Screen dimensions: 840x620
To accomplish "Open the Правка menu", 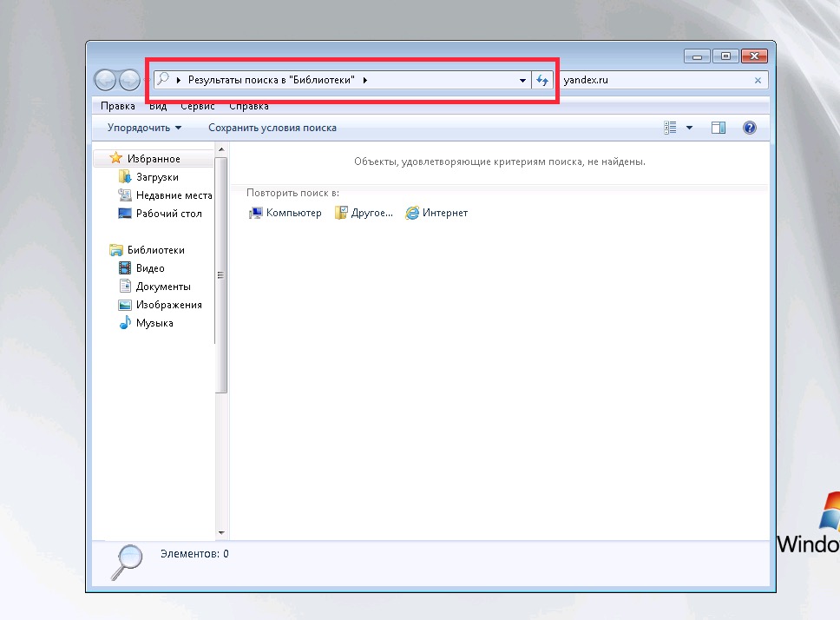I will click(118, 106).
